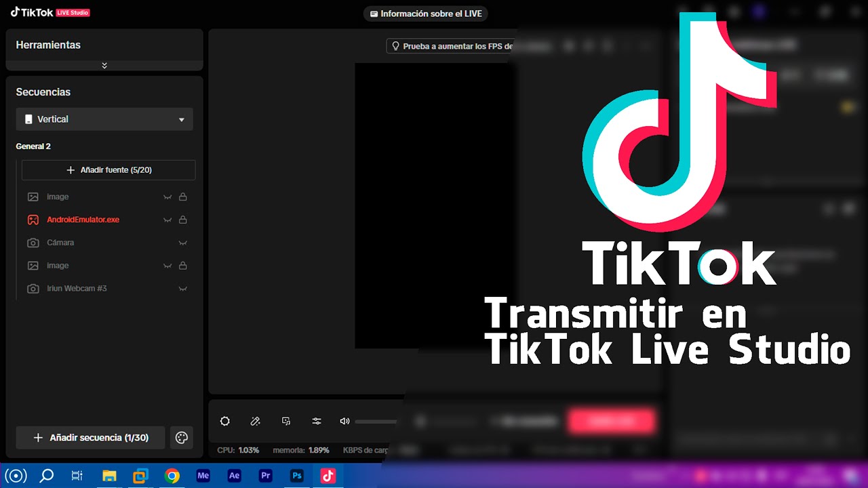Click the TikTok LIVE Studio taskbar icon

point(328,476)
